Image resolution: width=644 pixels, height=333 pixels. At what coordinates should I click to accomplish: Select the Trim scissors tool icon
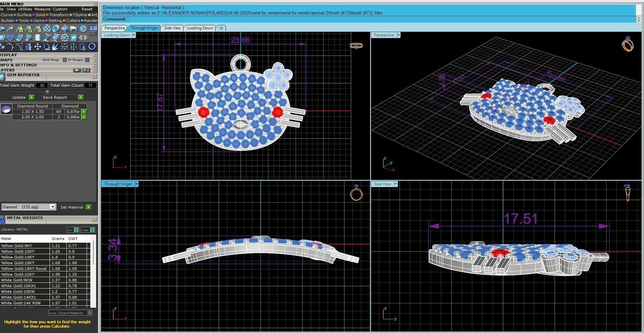[x=83, y=47]
